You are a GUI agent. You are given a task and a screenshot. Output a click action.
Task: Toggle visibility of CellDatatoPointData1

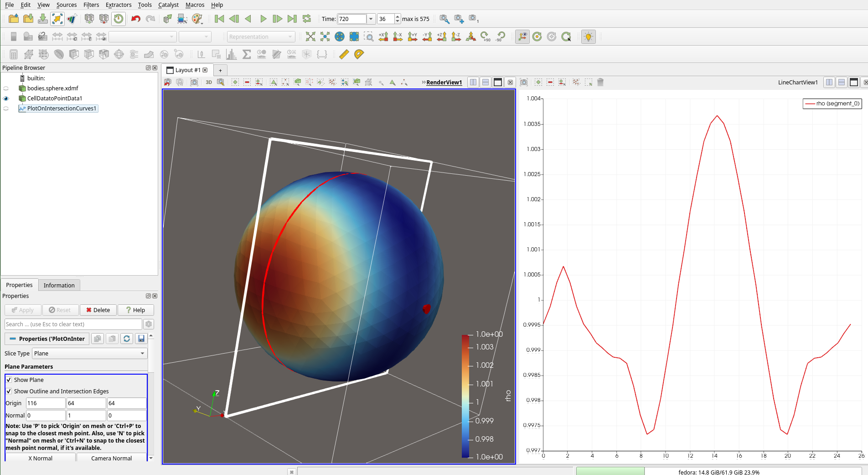pyautogui.click(x=6, y=98)
